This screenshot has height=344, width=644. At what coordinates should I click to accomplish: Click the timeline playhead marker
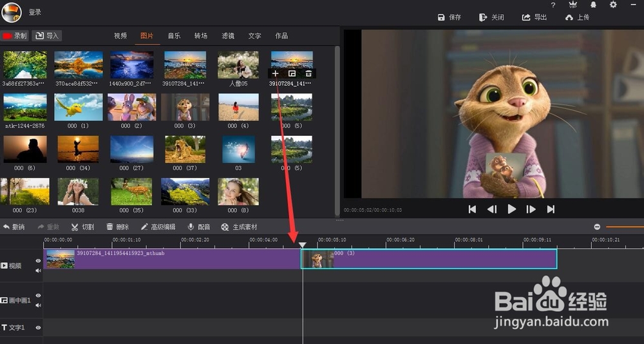[302, 245]
